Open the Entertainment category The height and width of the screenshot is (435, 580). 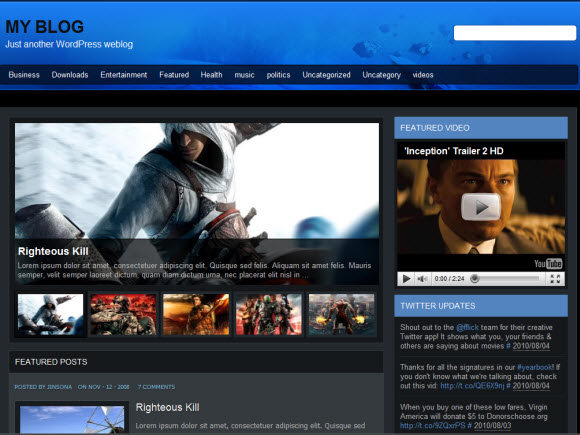pos(124,75)
